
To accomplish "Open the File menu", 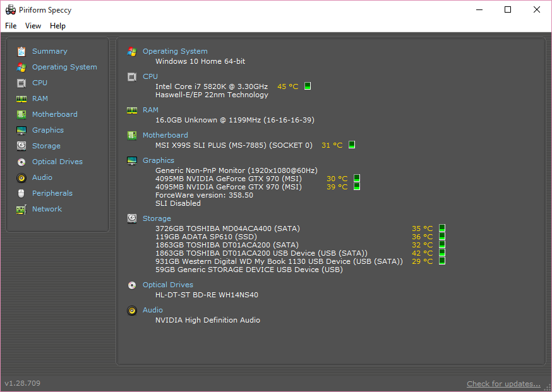I will (11, 26).
